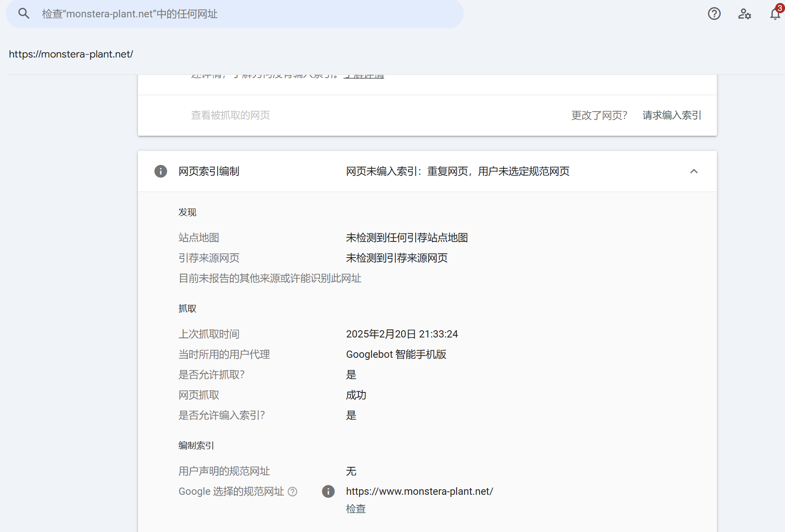
Task: Click info icon beside 网页索引编制
Action: click(160, 171)
